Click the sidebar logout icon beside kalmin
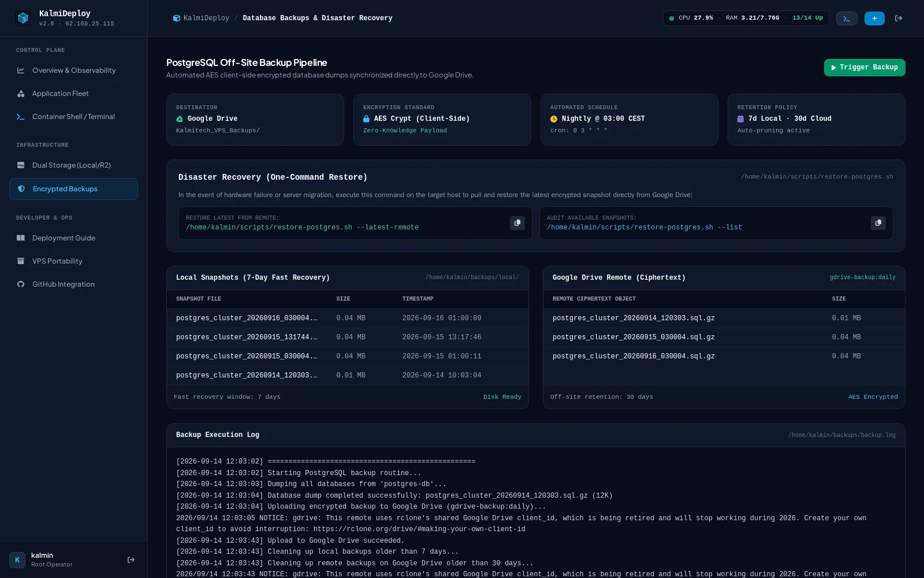The height and width of the screenshot is (578, 924). tap(131, 560)
